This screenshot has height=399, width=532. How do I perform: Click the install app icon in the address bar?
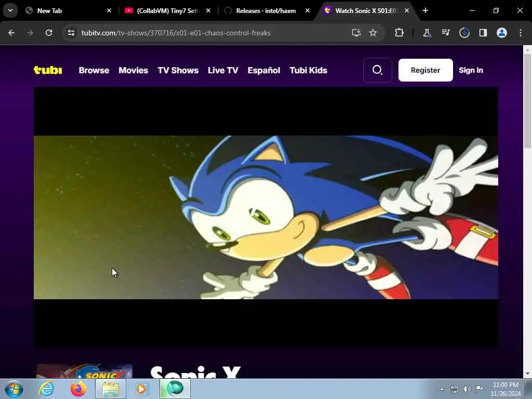click(x=356, y=33)
